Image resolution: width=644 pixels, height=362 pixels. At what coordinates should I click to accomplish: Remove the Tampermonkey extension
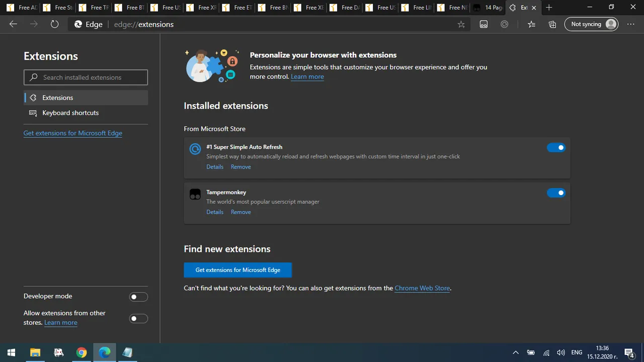[x=240, y=212]
